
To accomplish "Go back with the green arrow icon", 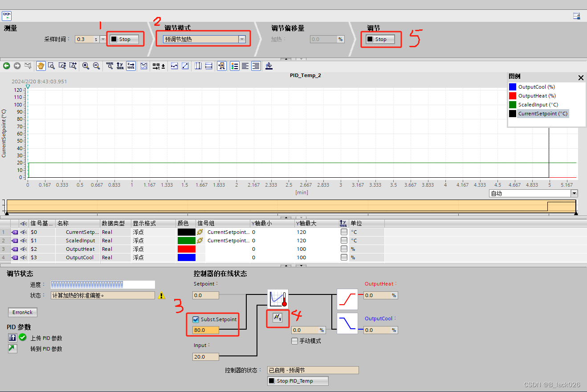I will click(6, 66).
